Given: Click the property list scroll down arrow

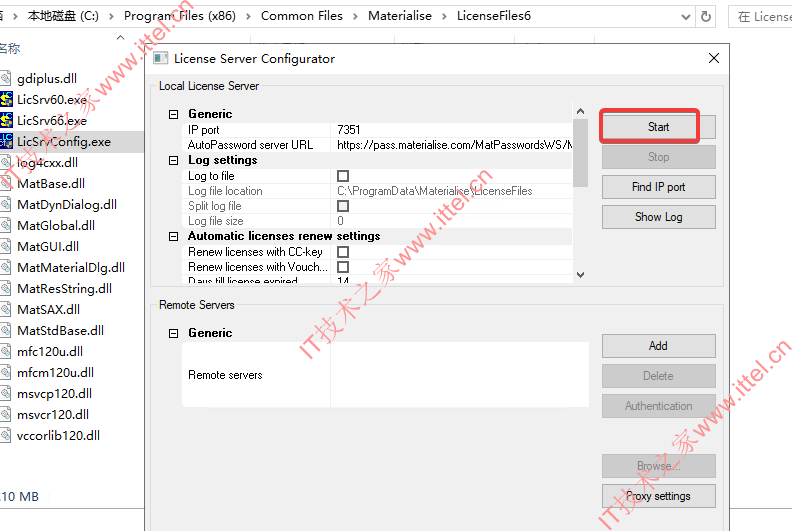Looking at the screenshot, I should 580,275.
